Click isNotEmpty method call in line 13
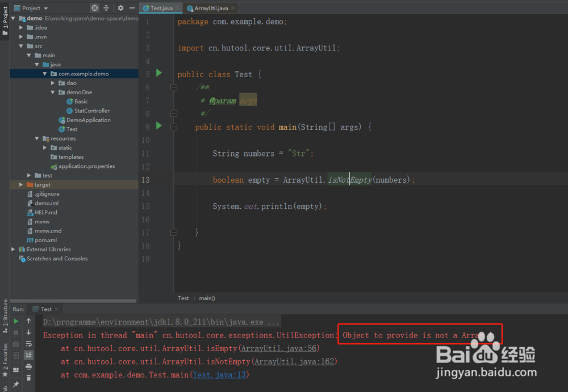The width and height of the screenshot is (568, 392). point(349,180)
